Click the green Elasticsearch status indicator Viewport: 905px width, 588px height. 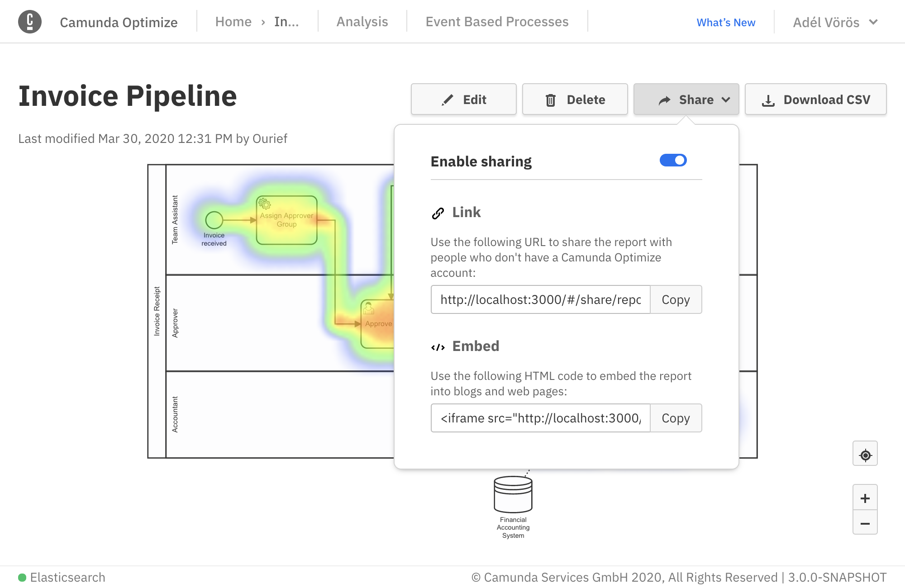[x=22, y=578]
